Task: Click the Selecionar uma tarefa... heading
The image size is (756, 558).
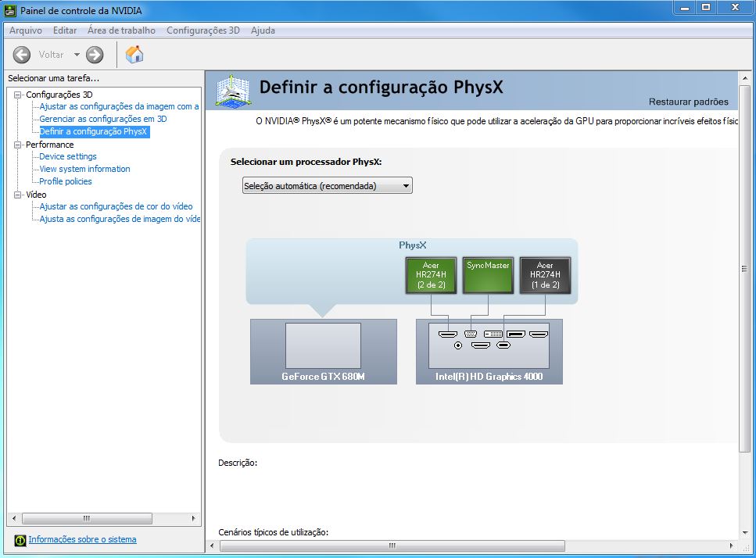Action: coord(53,78)
